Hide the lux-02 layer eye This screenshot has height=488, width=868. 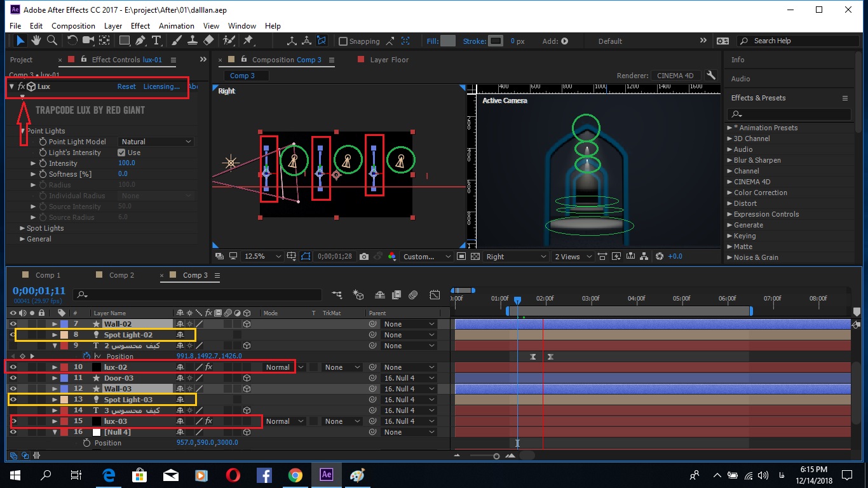point(13,367)
